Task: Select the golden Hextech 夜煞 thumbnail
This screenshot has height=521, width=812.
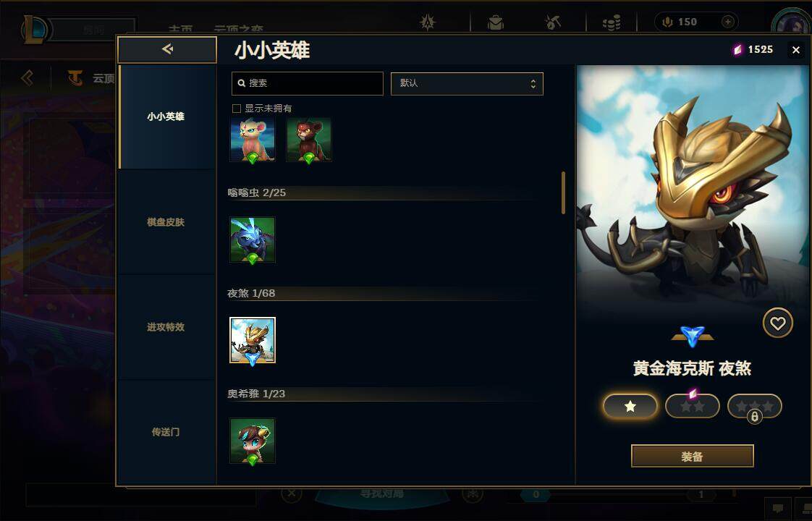Action: 252,340
